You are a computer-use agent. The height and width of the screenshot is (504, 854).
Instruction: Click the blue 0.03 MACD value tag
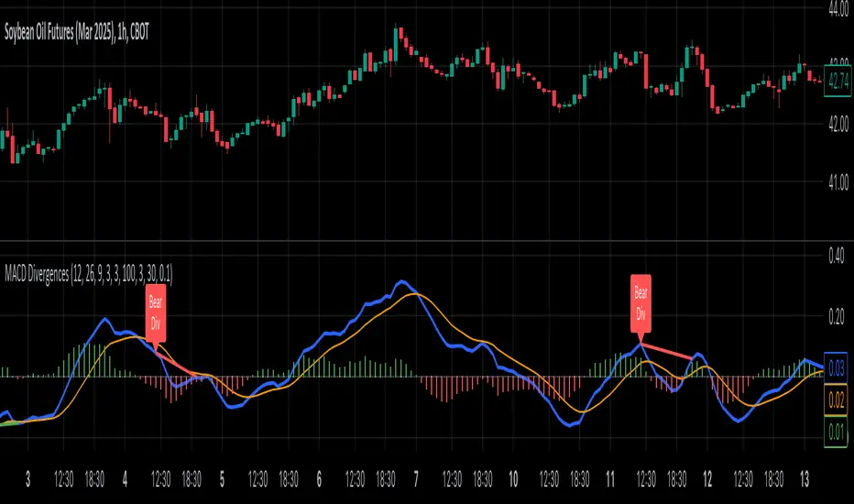point(836,368)
